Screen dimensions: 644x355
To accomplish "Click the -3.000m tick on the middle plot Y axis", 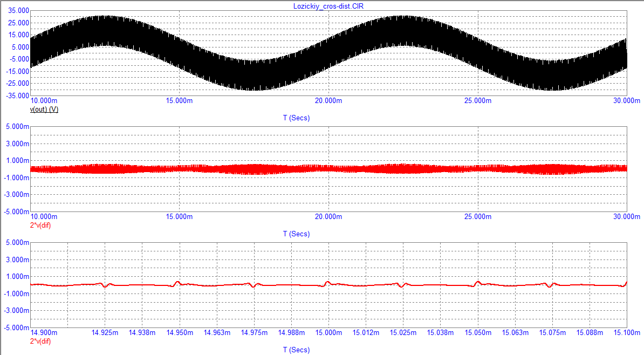I will pos(17,195).
